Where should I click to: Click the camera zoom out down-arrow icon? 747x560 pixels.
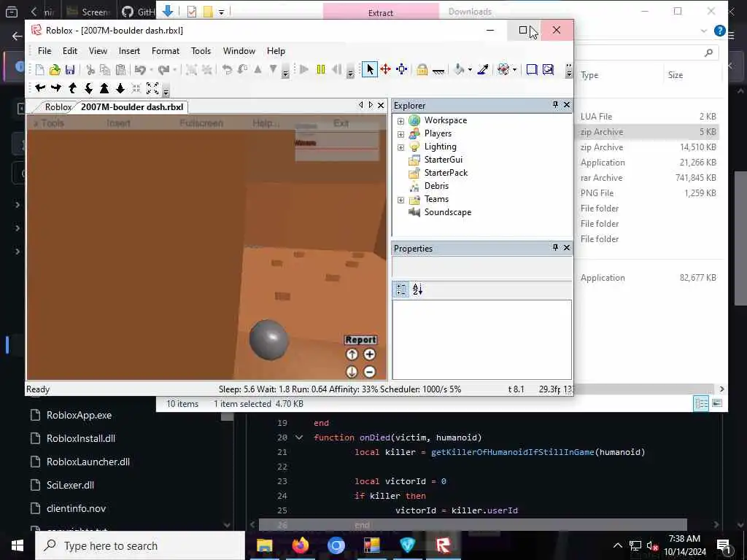click(x=120, y=88)
